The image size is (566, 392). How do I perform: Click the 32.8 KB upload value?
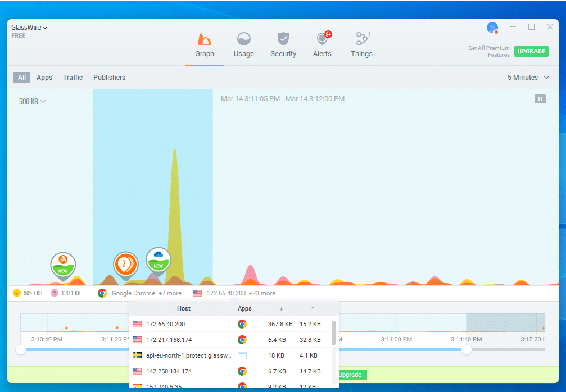[310, 340]
